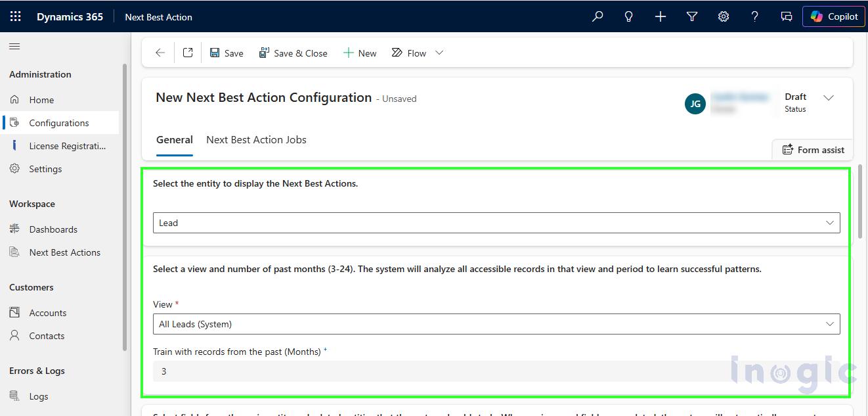Screen dimensions: 868x416
Task: Open the settings gear in top bar
Action: click(x=723, y=17)
